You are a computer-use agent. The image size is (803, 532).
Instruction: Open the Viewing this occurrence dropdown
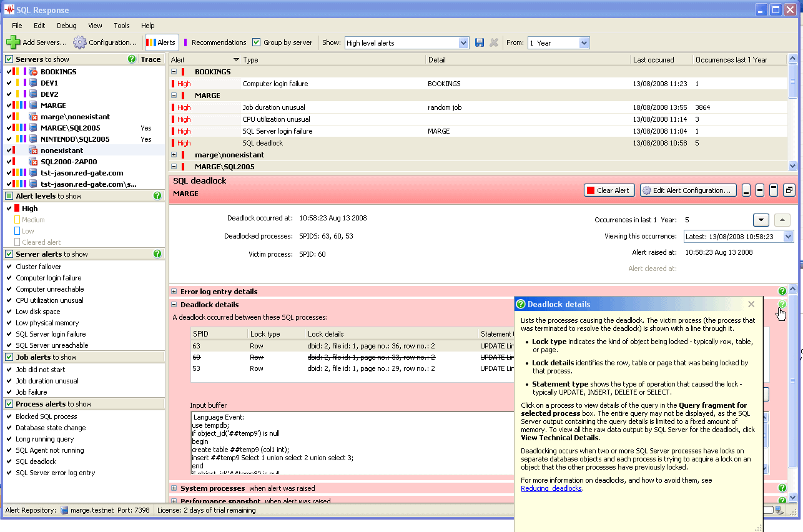789,237
